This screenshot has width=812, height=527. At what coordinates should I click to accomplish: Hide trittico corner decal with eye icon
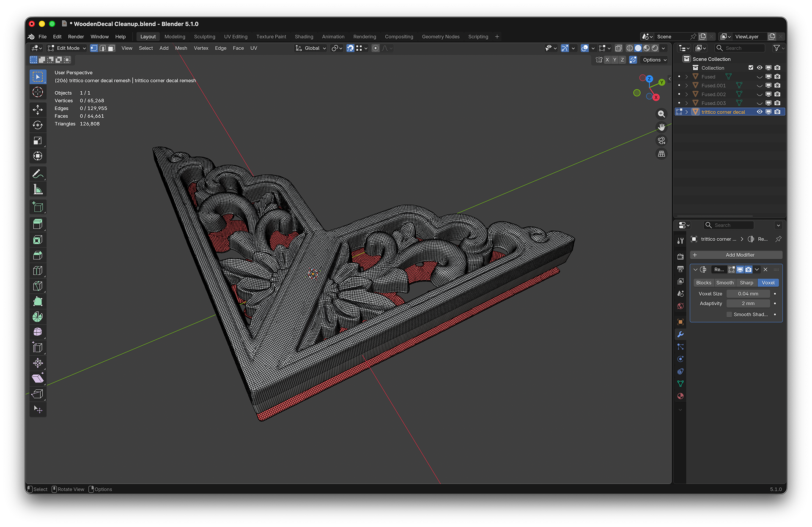pyautogui.click(x=760, y=112)
